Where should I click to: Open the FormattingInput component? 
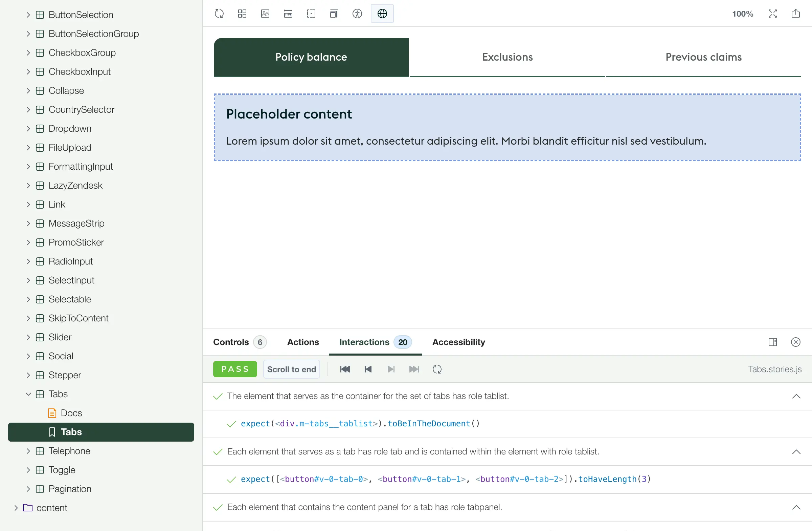81,166
